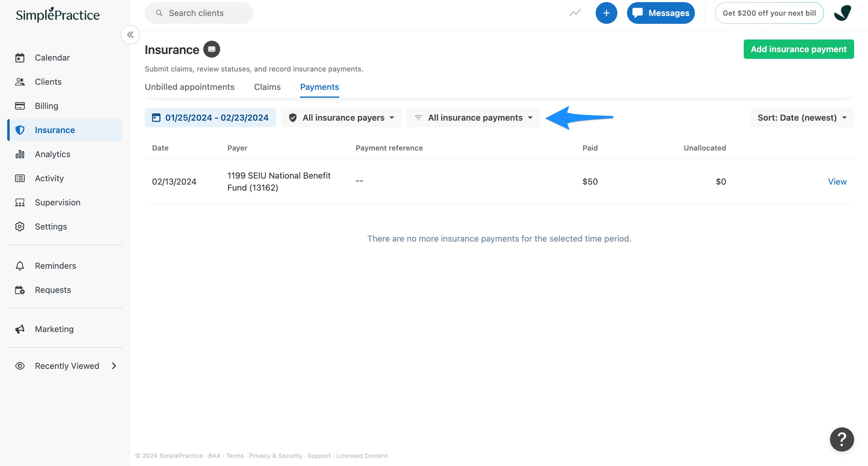This screenshot has height=466, width=868.
Task: Open the Reminders bell icon
Action: coord(20,266)
